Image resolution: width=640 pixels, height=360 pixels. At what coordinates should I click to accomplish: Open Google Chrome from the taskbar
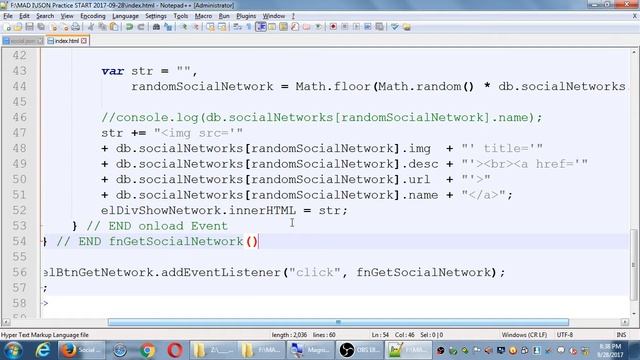(x=147, y=350)
